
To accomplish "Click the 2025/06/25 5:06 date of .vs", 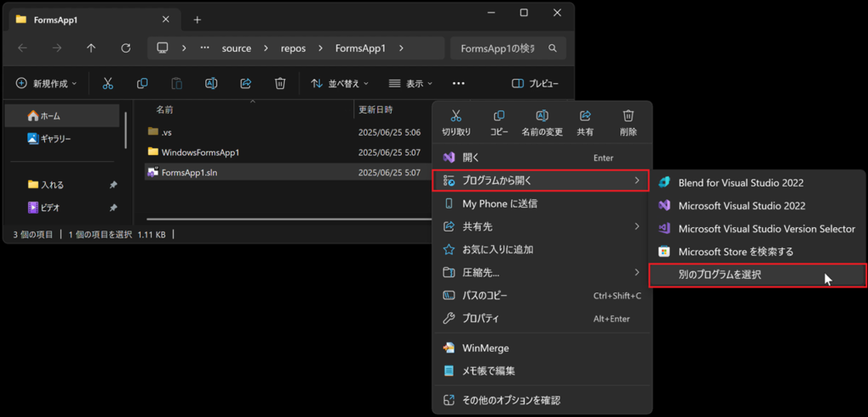I will tap(389, 132).
